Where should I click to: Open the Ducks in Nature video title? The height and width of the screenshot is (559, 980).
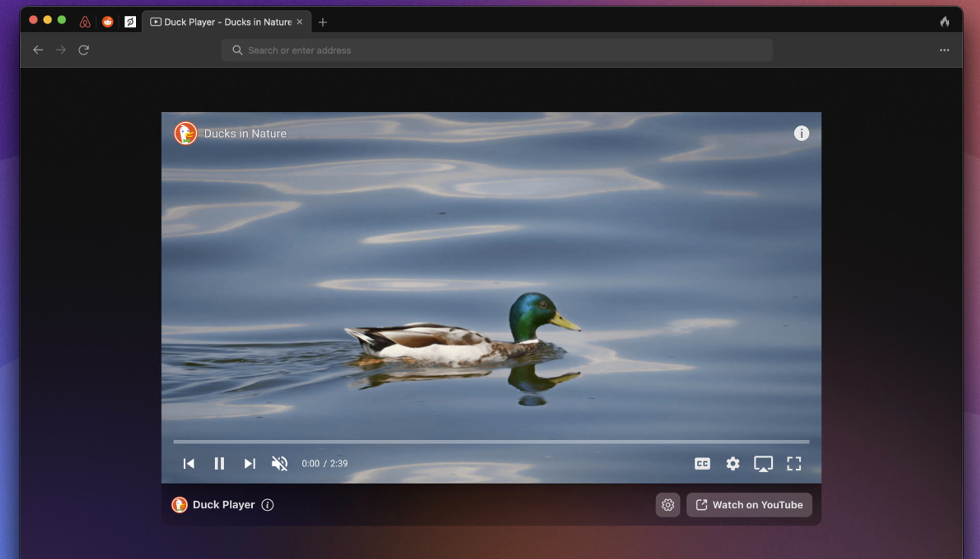(x=245, y=133)
